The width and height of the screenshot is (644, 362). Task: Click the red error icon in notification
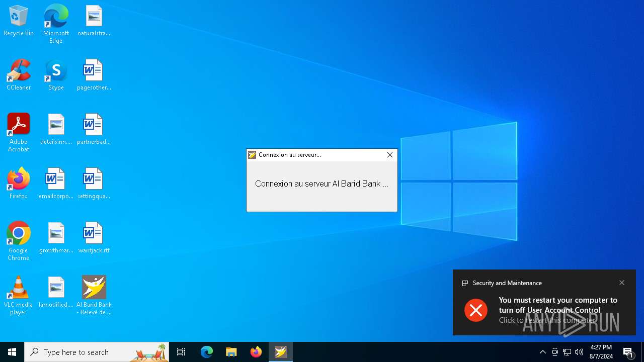[x=476, y=310]
